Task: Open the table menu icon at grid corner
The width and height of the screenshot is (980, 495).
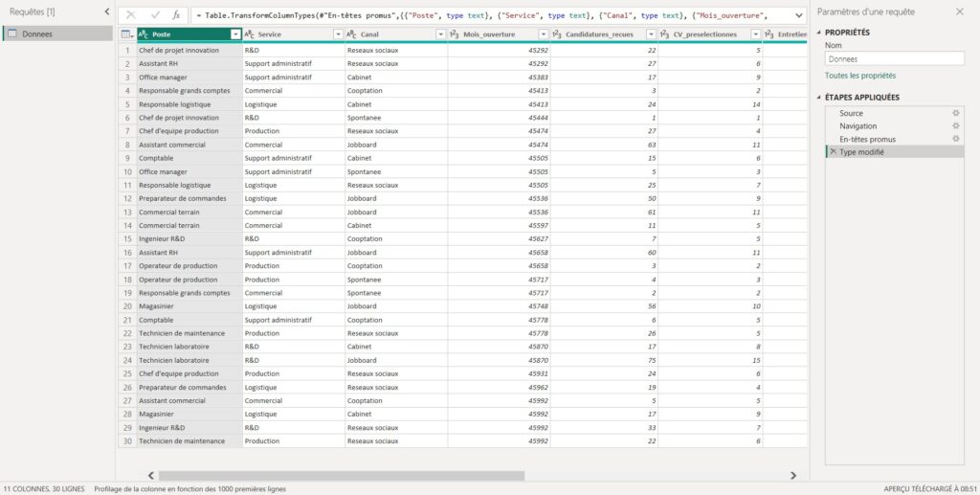Action: pos(126,34)
